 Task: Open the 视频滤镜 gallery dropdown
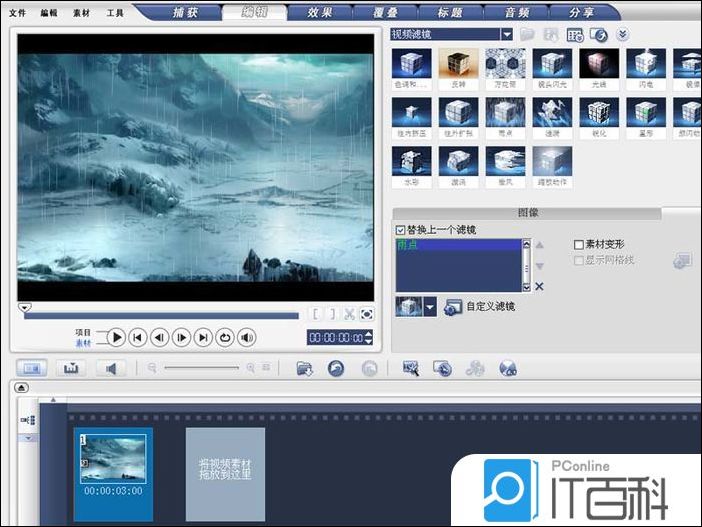pos(507,34)
